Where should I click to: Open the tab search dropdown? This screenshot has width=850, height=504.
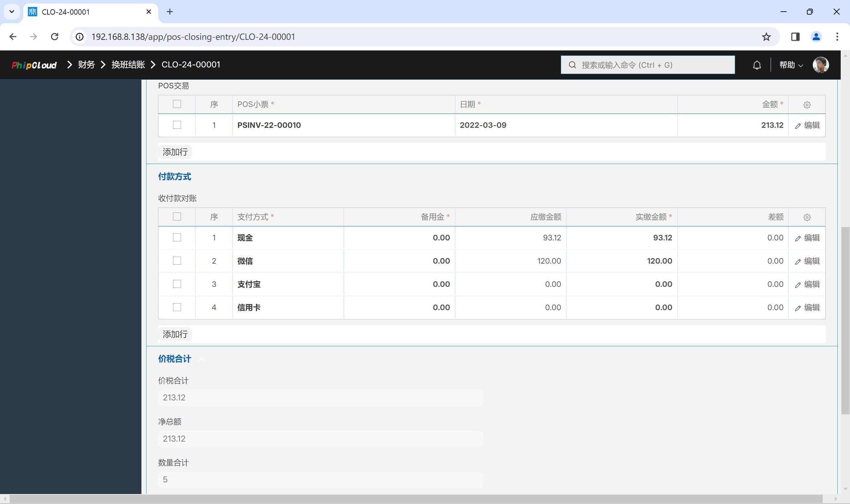12,12
